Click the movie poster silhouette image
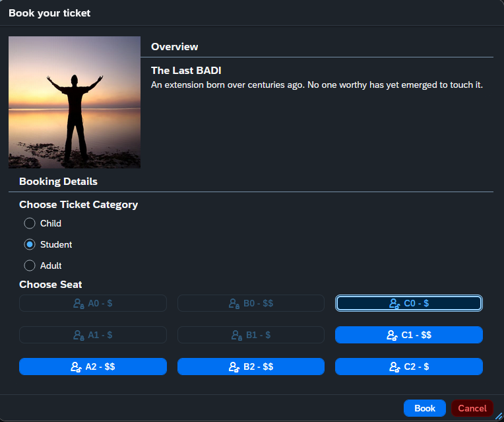This screenshot has width=504, height=422. (75, 102)
